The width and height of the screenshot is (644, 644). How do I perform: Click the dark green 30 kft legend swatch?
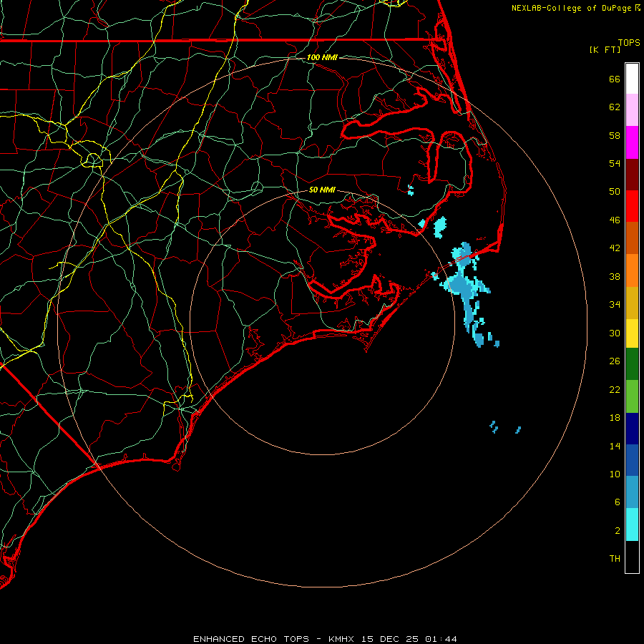click(x=632, y=364)
